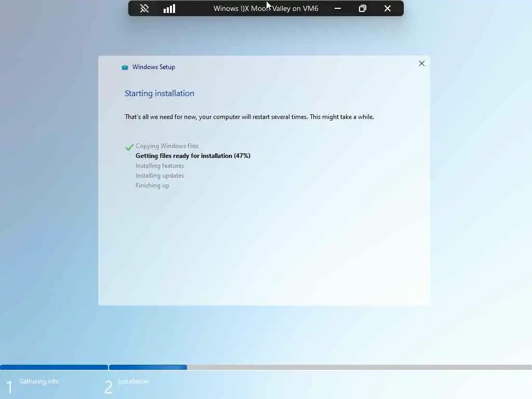Click 'Getting files ready for installation (47%)'
Viewport: 532px width, 399px height.
(x=193, y=156)
